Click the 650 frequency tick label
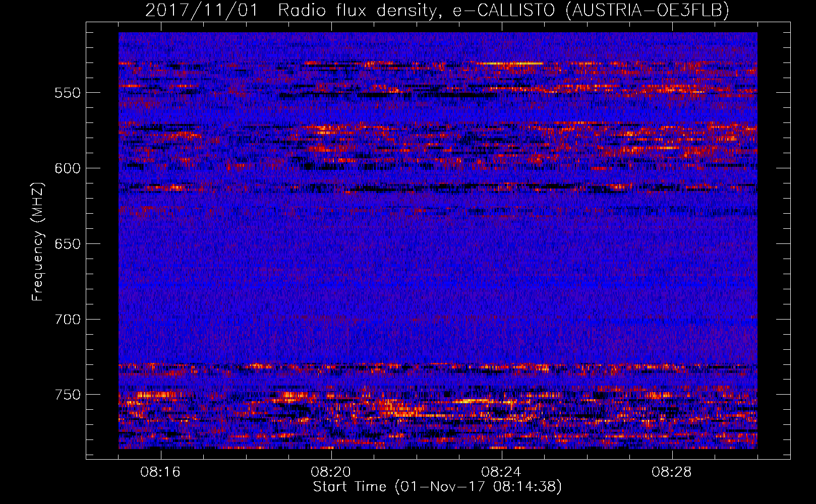 (x=68, y=244)
